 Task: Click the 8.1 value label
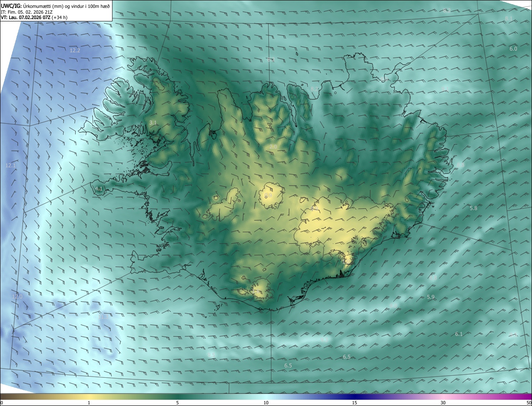[x=509, y=19]
